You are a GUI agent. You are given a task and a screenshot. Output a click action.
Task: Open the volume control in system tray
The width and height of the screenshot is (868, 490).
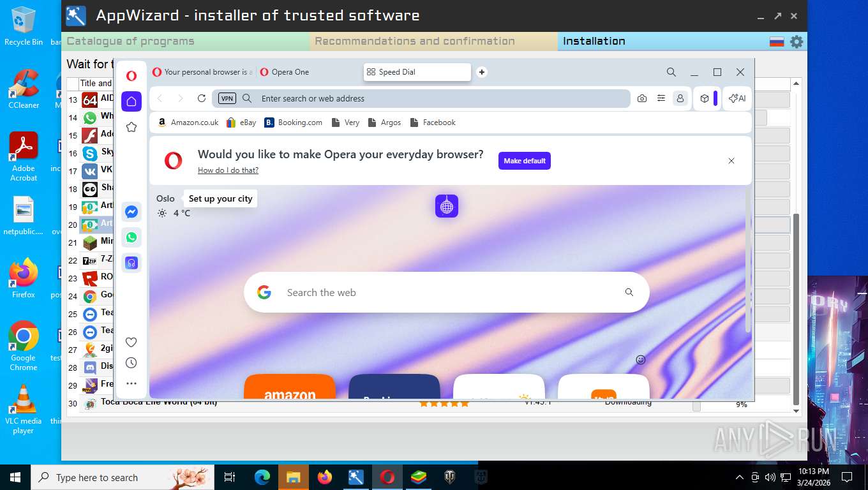pyautogui.click(x=770, y=477)
